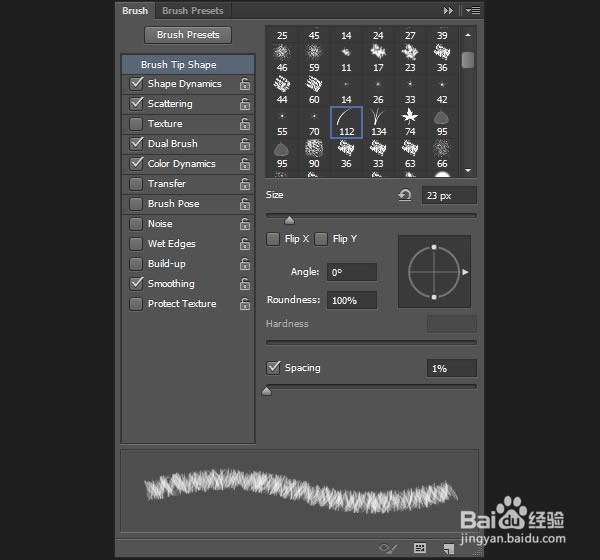
Task: Open the Preset Manager icon
Action: click(x=420, y=548)
